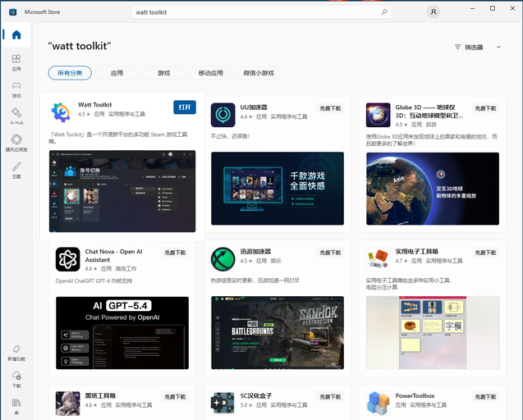The image size is (523, 420).
Task: Open the 游戏 (Games) sidebar section
Action: (16, 89)
